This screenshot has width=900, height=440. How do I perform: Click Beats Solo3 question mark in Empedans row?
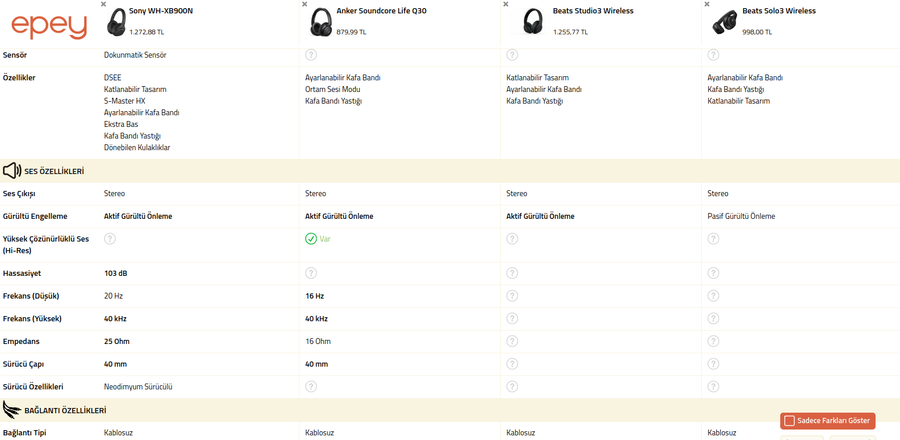713,341
